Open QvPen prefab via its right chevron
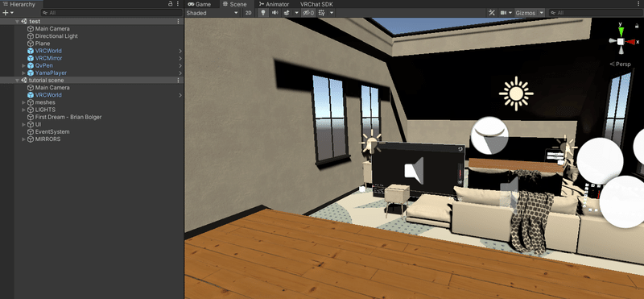Screen dimensions: 644x299 click(x=180, y=66)
